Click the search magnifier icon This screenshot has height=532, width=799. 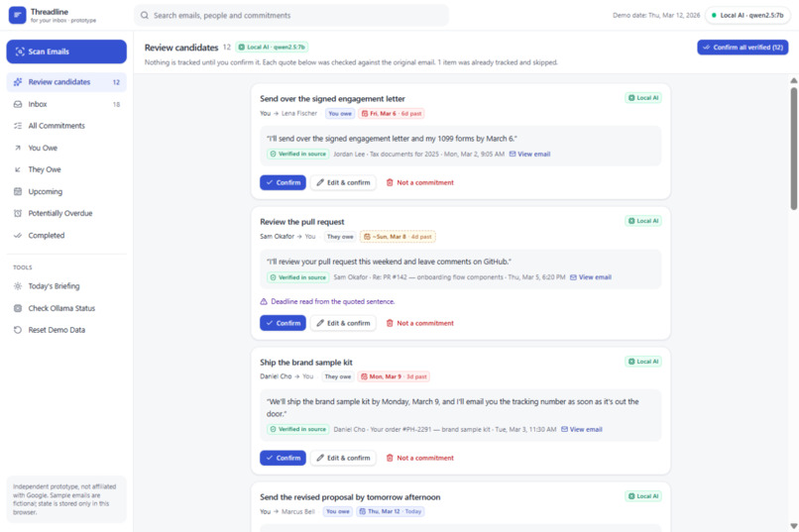145,15
